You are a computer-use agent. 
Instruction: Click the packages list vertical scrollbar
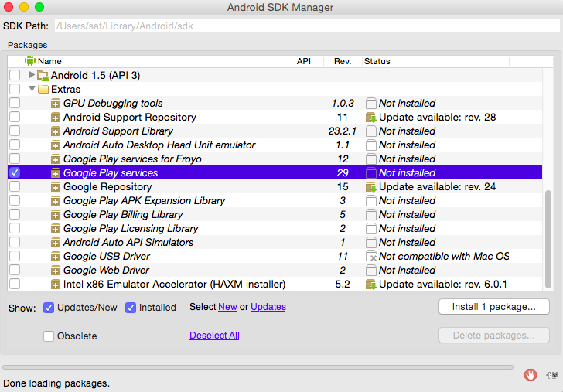click(548, 239)
